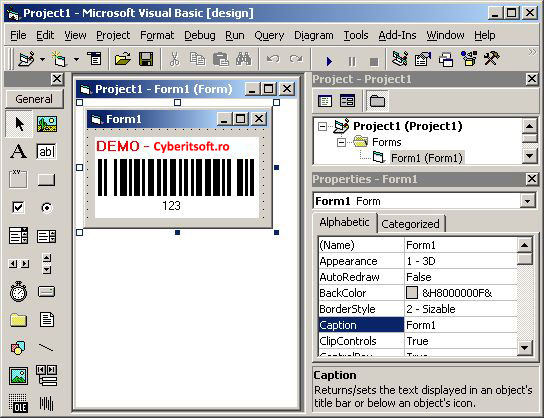Click the General toolbox button
Viewport: 544px width, 418px height.
34,99
